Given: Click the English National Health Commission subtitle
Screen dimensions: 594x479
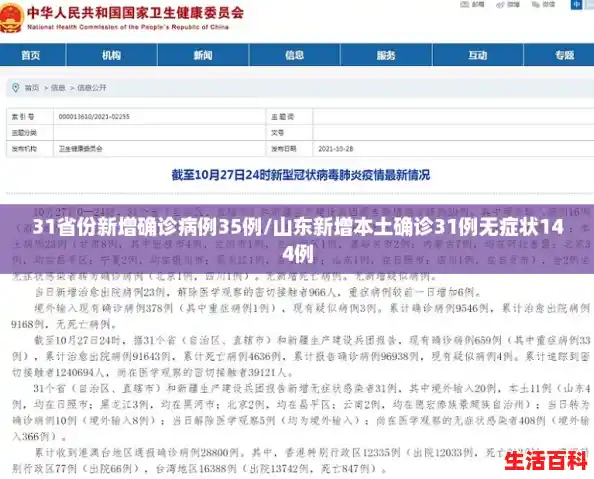Looking at the screenshot, I should (128, 27).
